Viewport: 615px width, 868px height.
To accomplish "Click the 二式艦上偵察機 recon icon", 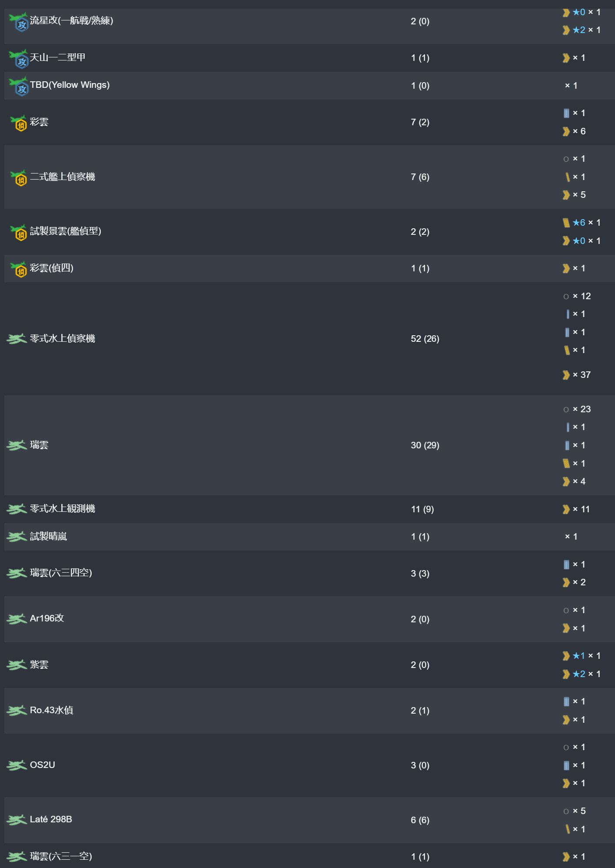I will click(x=19, y=177).
